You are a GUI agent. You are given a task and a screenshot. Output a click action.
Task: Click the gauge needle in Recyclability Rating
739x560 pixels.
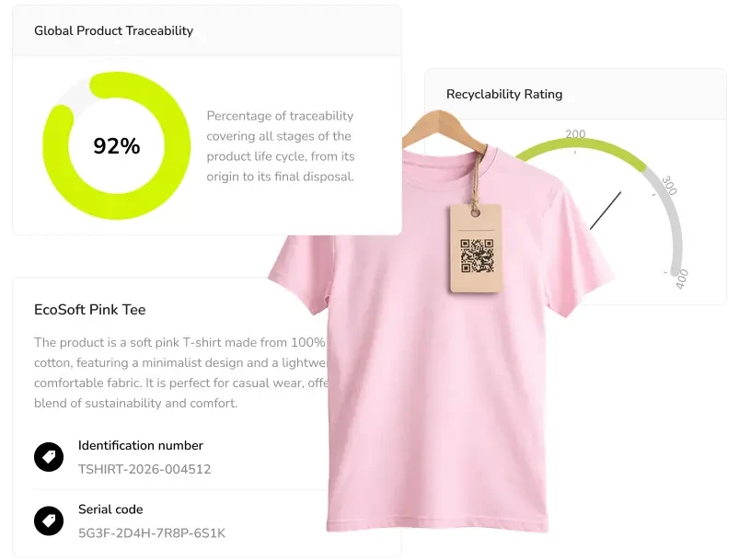606,211
